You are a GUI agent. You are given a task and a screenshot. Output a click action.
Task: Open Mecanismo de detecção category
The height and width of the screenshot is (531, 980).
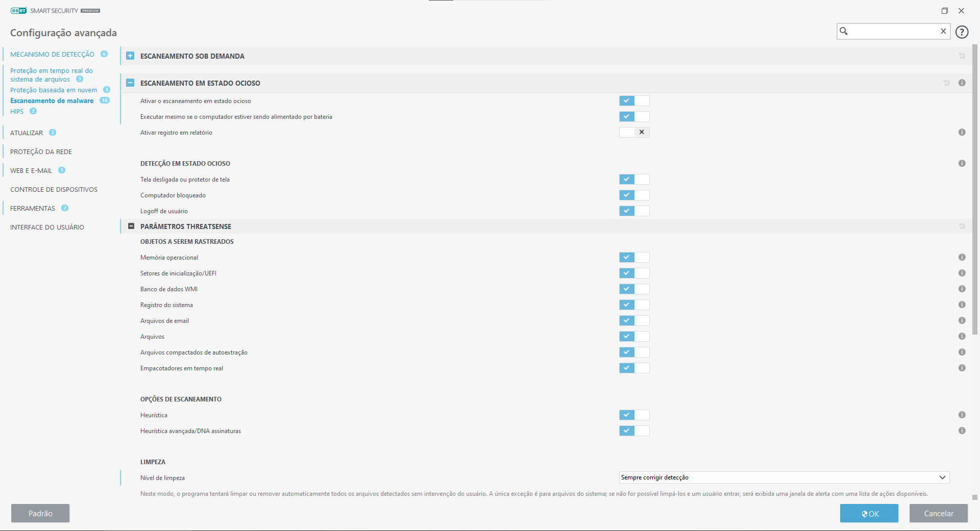click(x=52, y=54)
